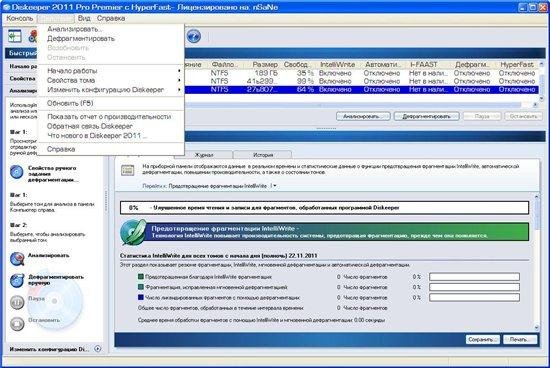
Task: Click the Остановить button below the volume list
Action: [523, 116]
